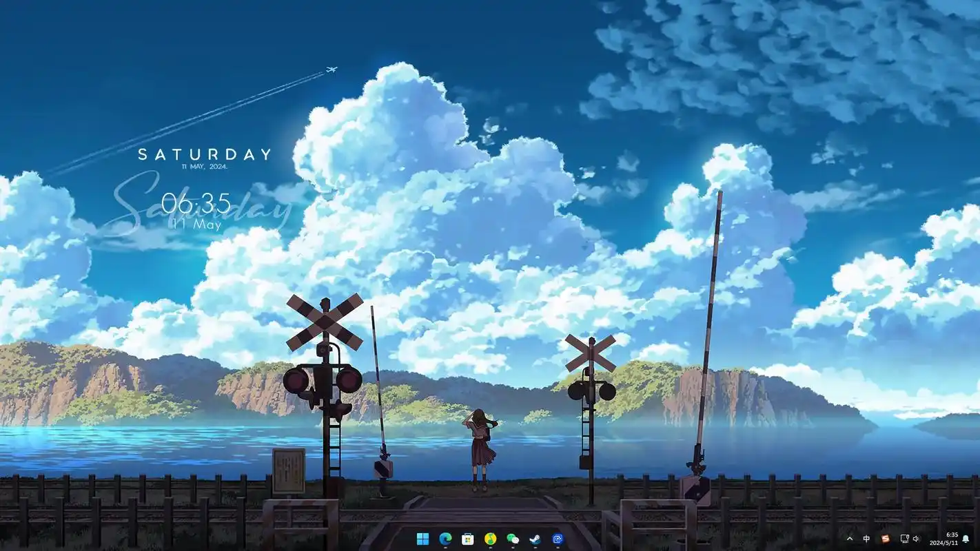This screenshot has width=980, height=551.
Task: Click the yellow-green round app on taskbar
Action: 490,539
